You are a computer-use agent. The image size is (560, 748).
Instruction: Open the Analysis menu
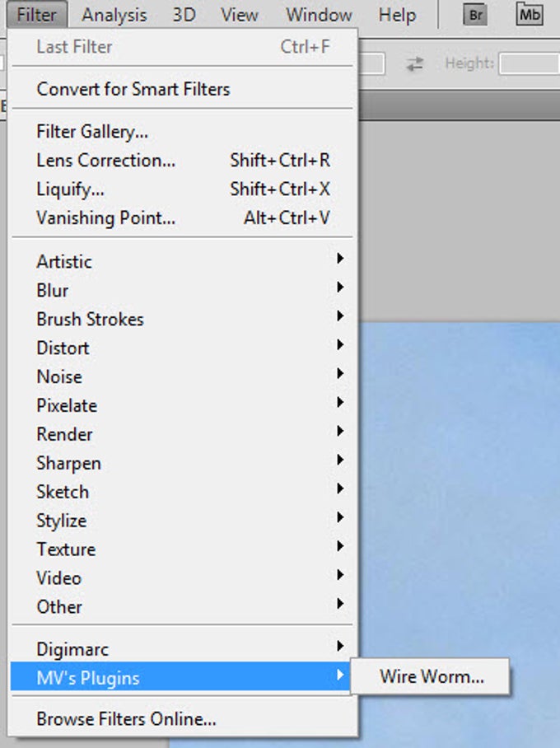click(114, 15)
